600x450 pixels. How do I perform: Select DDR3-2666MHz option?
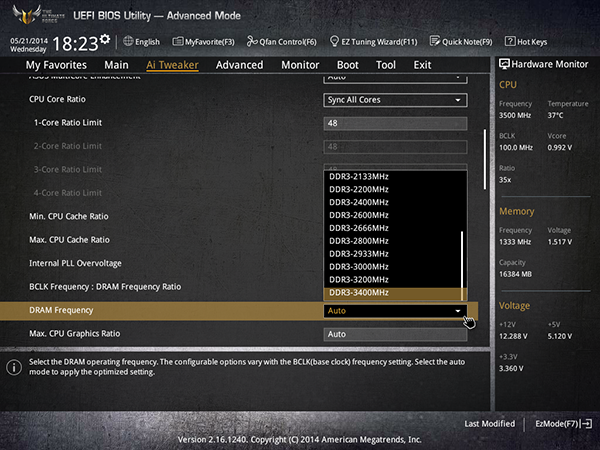[393, 228]
